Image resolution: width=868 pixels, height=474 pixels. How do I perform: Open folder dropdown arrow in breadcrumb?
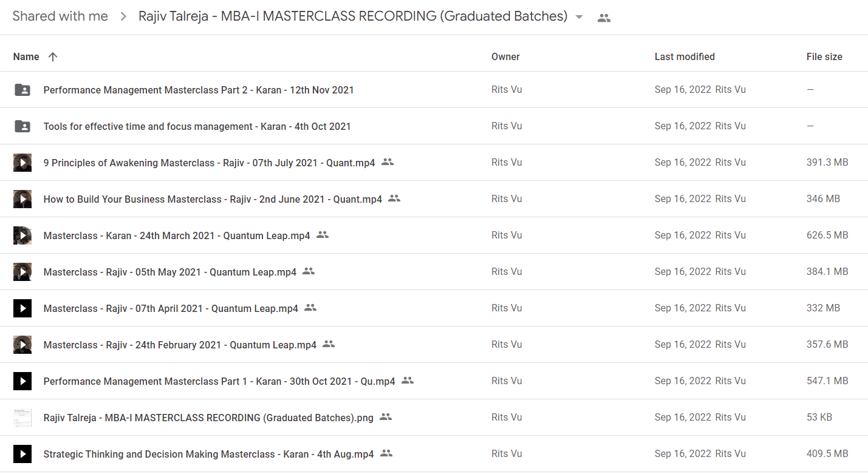click(579, 17)
